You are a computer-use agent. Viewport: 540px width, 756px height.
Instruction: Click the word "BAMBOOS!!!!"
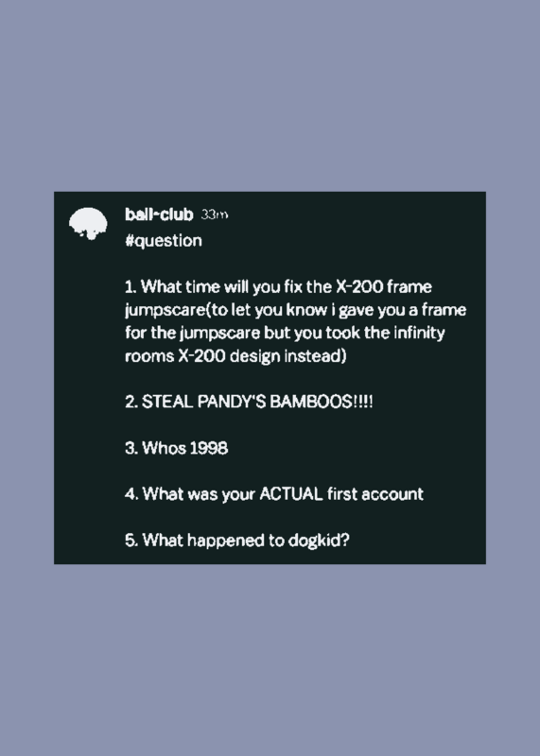tap(321, 401)
